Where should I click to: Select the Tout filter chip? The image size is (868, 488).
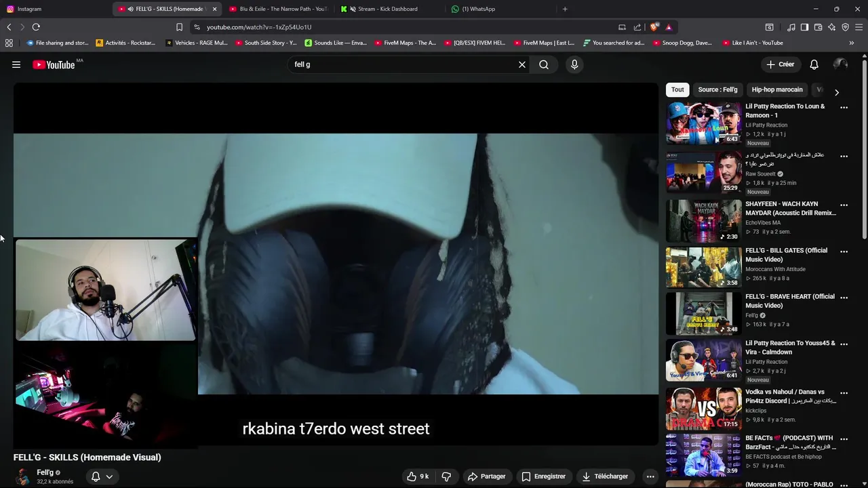tap(677, 89)
